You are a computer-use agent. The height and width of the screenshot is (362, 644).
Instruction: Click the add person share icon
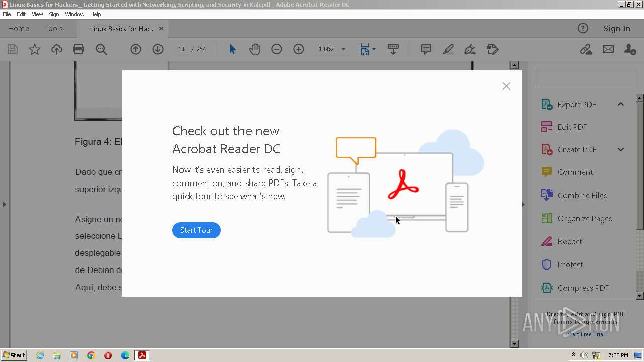point(630,49)
